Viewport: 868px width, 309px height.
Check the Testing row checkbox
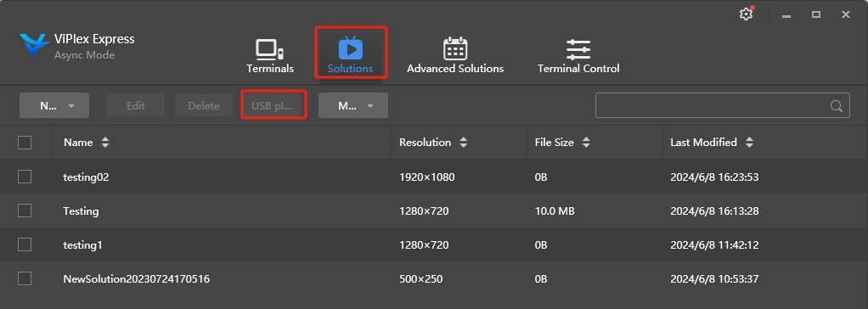pyautogui.click(x=25, y=211)
